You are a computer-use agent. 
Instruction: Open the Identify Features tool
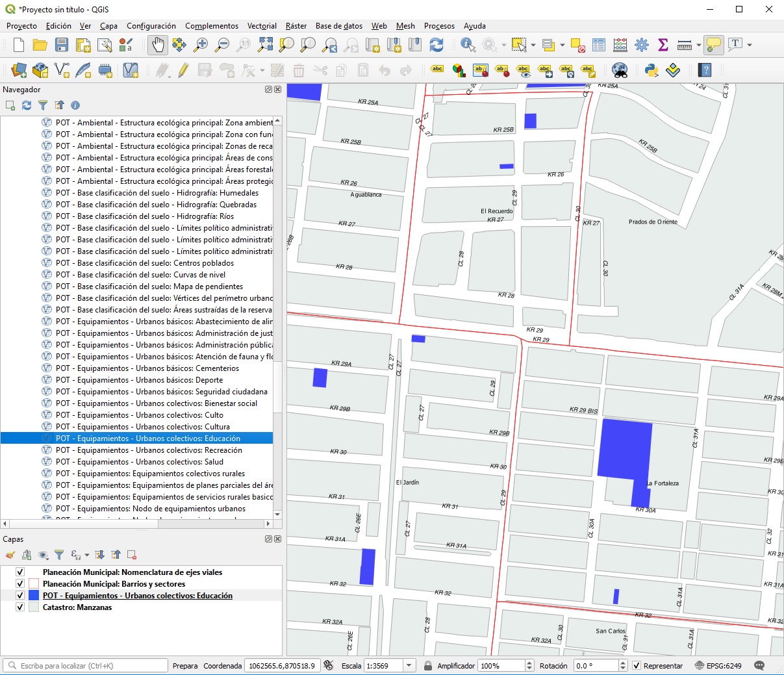click(x=466, y=45)
